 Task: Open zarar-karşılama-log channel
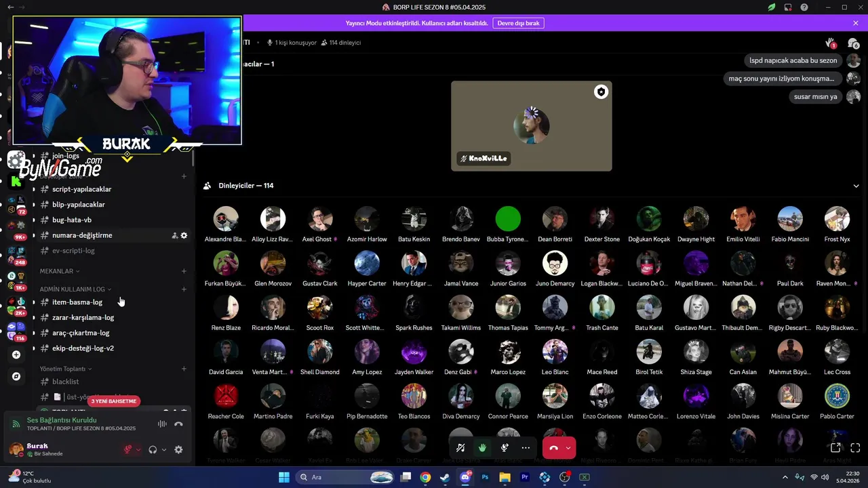[83, 318]
